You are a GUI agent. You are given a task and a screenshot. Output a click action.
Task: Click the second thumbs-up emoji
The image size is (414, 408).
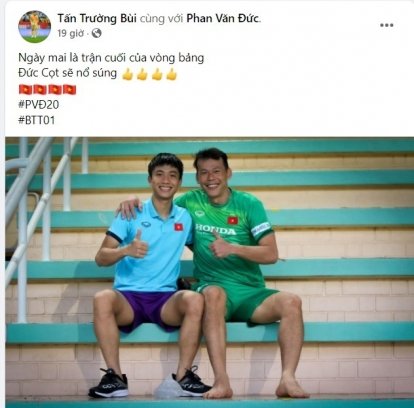coord(142,74)
